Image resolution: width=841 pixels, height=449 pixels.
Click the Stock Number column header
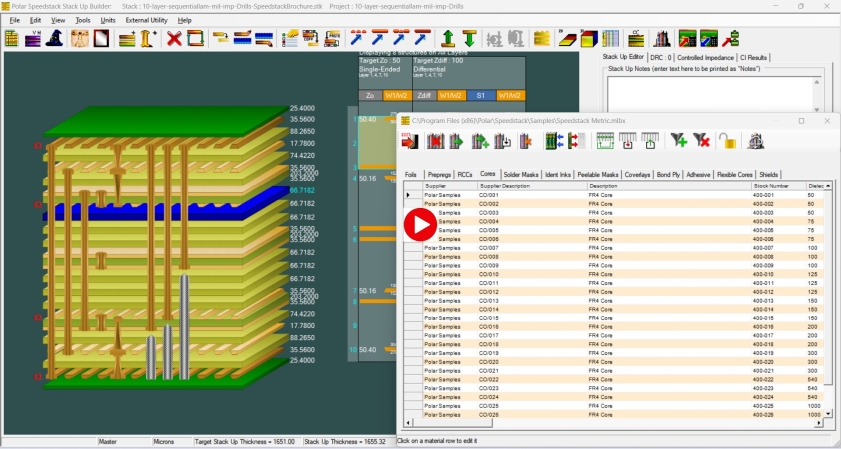[778, 186]
